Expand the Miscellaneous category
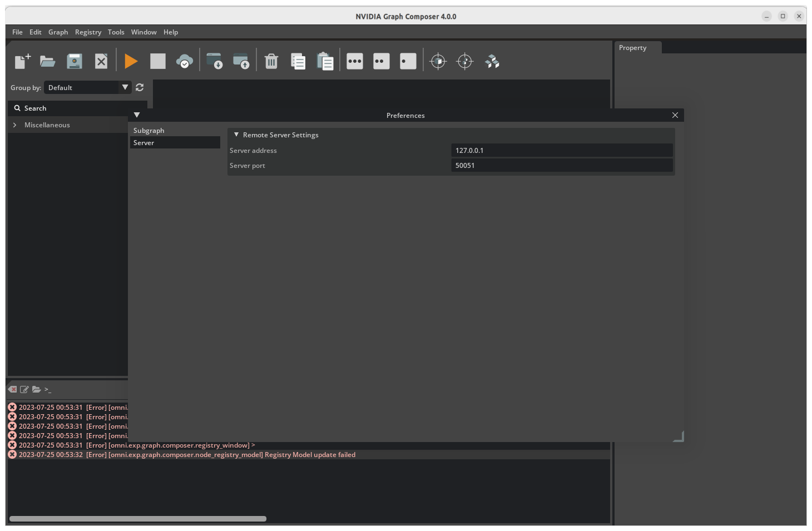The width and height of the screenshot is (812, 531). click(x=14, y=125)
